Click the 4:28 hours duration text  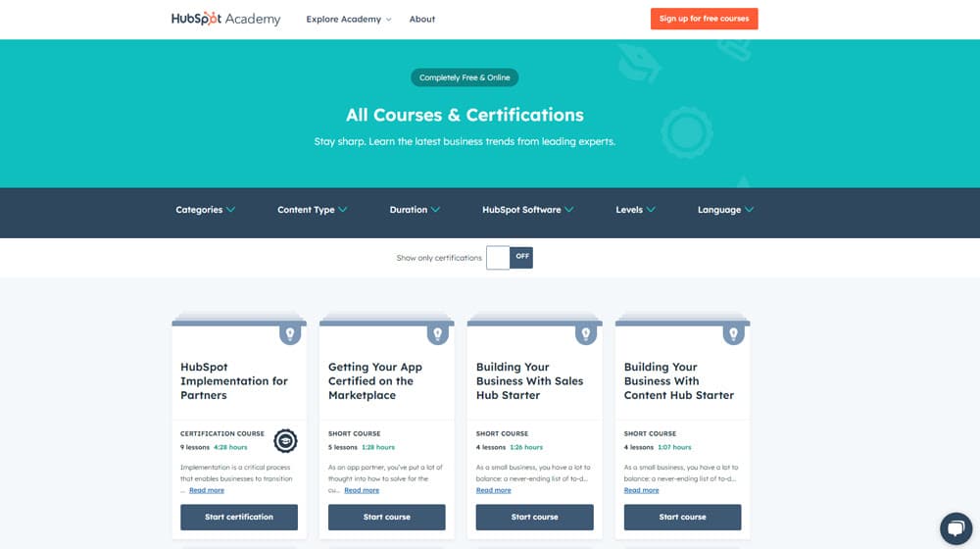click(x=230, y=447)
